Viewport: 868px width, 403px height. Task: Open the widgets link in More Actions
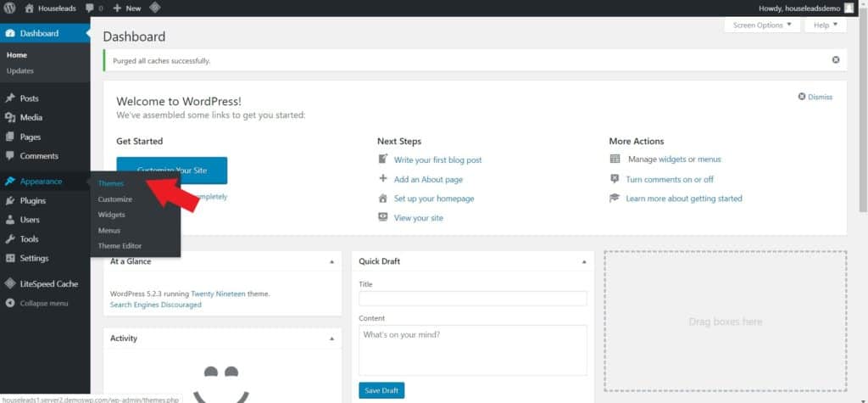tap(672, 160)
